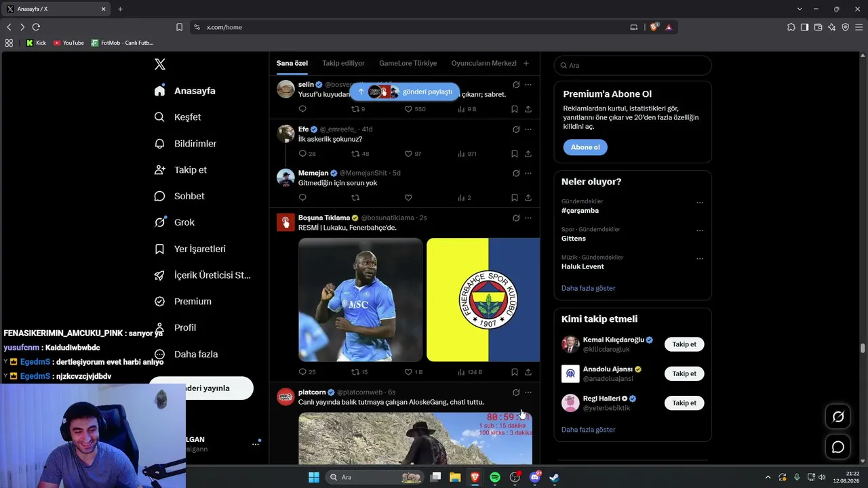
Task: Open more options on Efe's tweet
Action: click(x=528, y=129)
